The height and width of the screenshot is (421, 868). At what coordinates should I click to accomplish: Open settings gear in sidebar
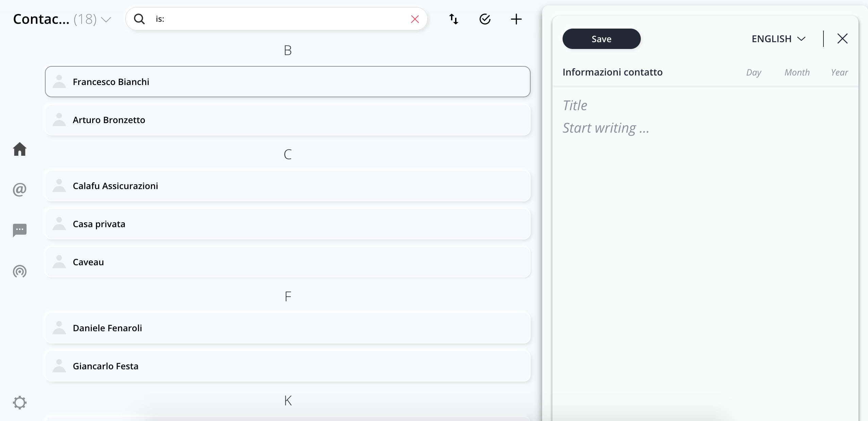[20, 402]
